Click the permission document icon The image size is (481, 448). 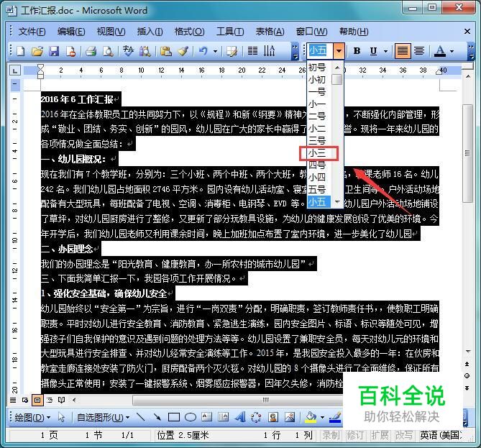click(71, 51)
